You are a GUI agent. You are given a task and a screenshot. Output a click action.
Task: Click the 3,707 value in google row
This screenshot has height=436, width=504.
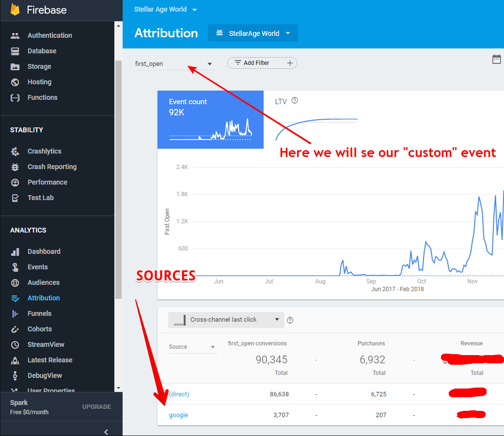[281, 415]
